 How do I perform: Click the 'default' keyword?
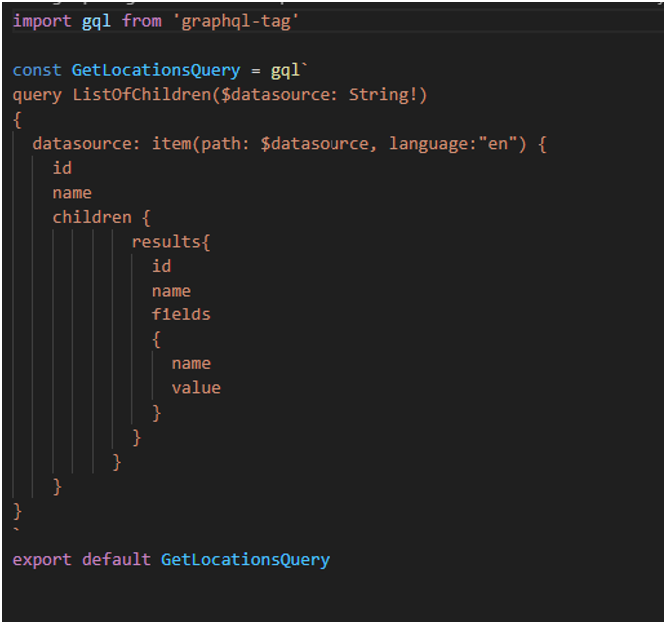(x=116, y=559)
